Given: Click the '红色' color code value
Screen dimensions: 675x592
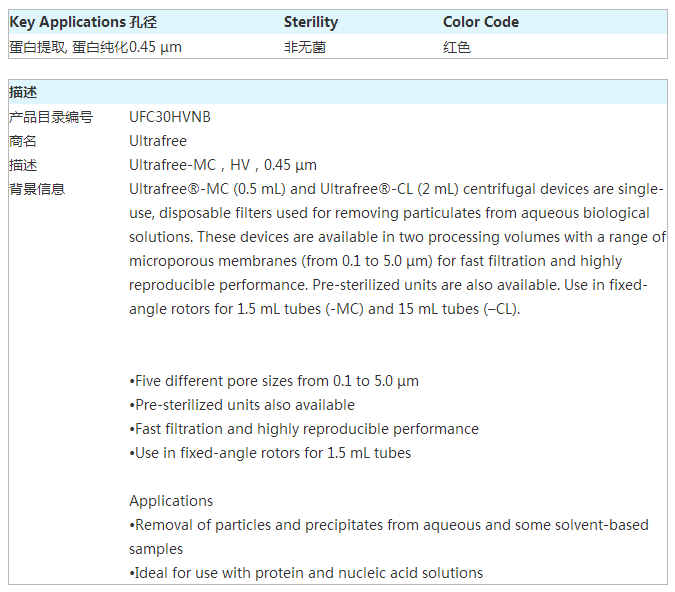Looking at the screenshot, I should [x=457, y=47].
